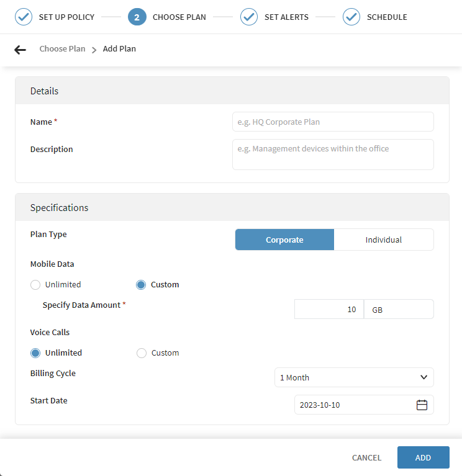Select the Corporate plan type
The width and height of the screenshot is (462, 476).
pos(284,240)
